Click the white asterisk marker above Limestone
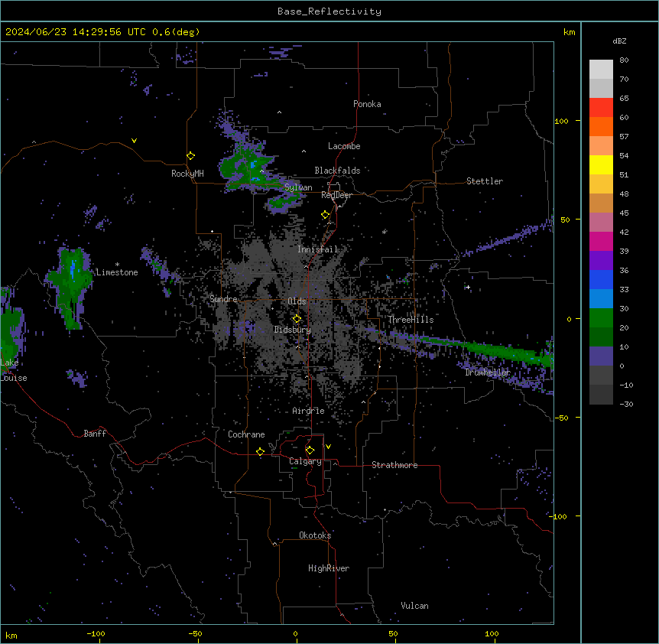Screen dimensions: 659x644 pyautogui.click(x=117, y=265)
